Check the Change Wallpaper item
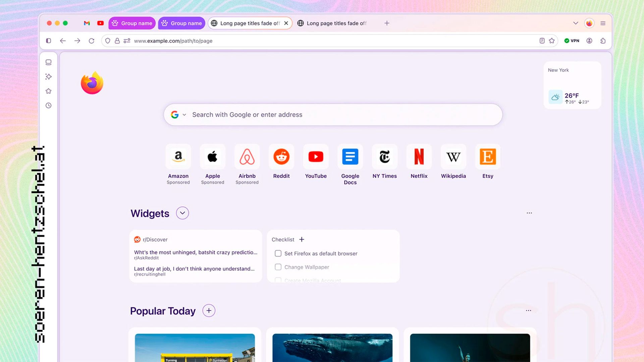The image size is (644, 362). tap(278, 267)
